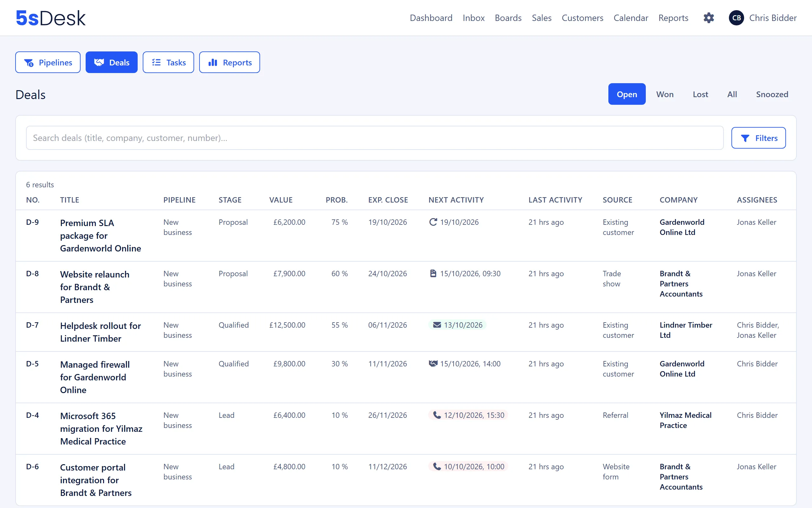Click the VALUE column header
Screen dimensions: 812x508
point(281,200)
